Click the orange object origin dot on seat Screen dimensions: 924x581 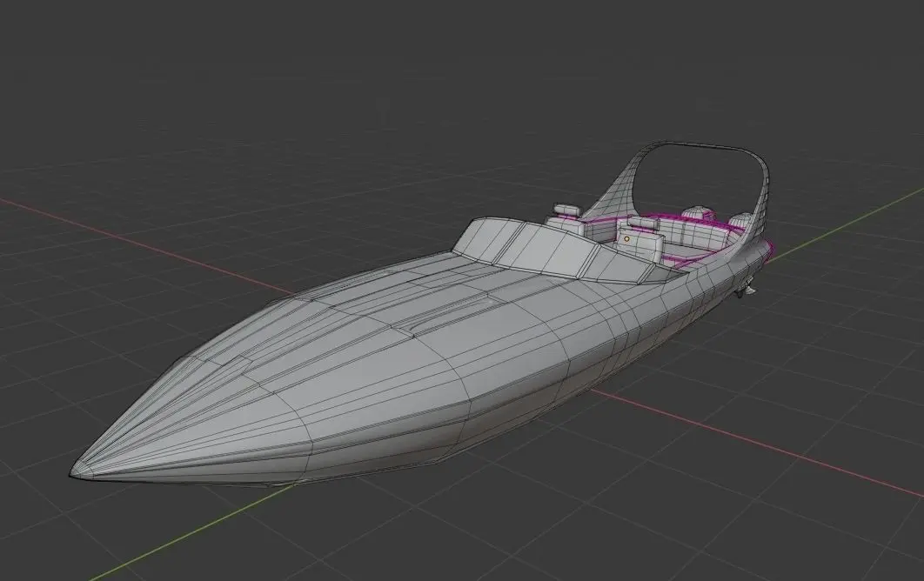(627, 239)
